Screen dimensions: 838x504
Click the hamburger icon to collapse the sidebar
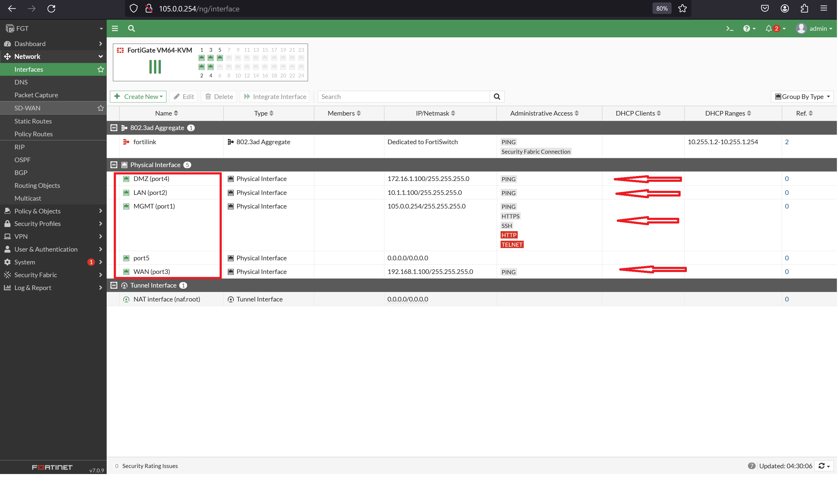tap(115, 29)
